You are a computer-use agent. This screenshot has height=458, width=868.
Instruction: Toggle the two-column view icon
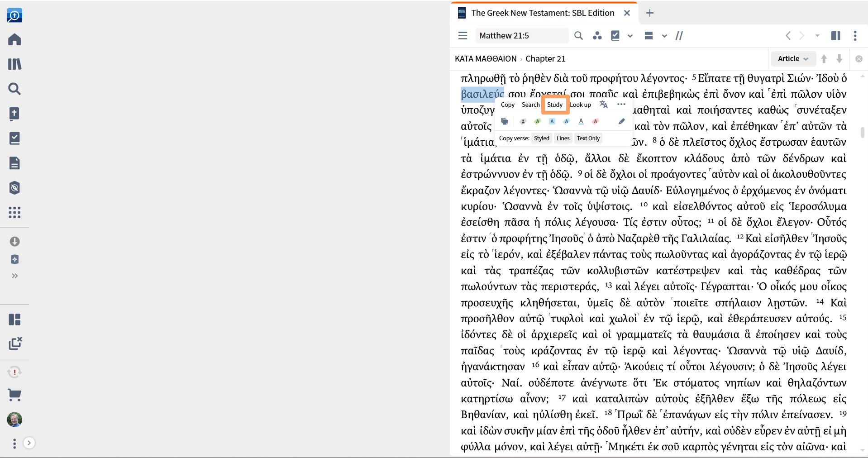836,35
